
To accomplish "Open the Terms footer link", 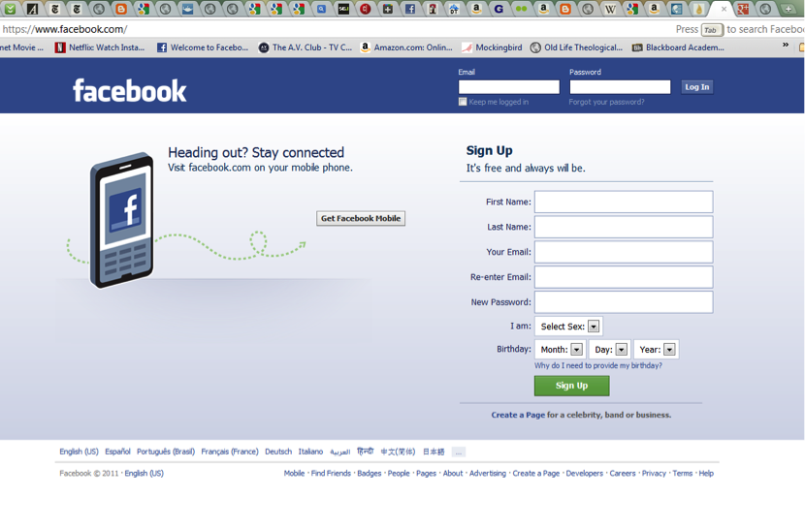I will (682, 474).
